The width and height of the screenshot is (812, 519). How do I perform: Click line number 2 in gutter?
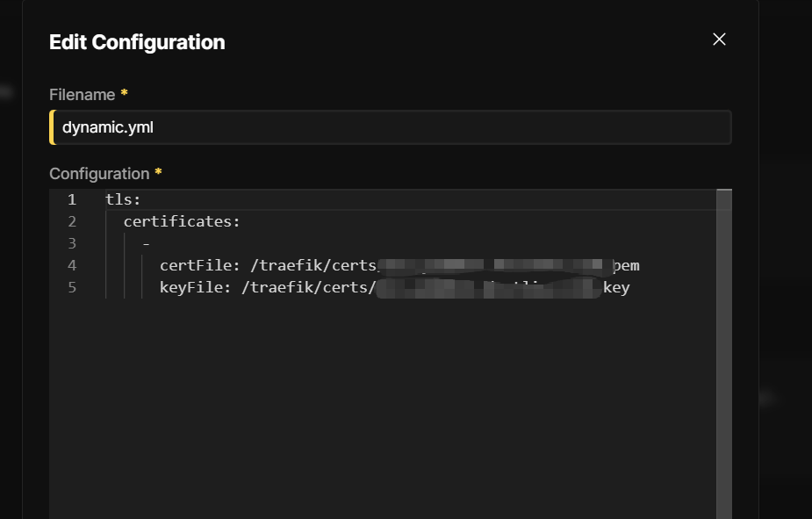[x=72, y=221]
